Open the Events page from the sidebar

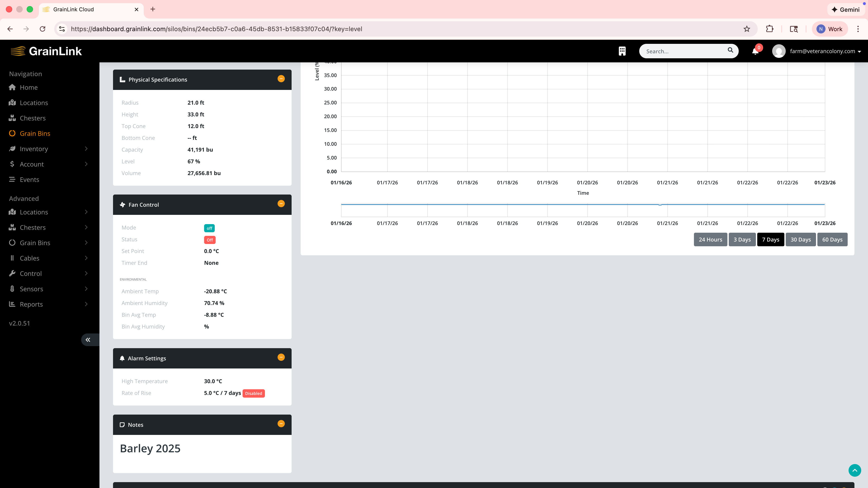click(29, 180)
